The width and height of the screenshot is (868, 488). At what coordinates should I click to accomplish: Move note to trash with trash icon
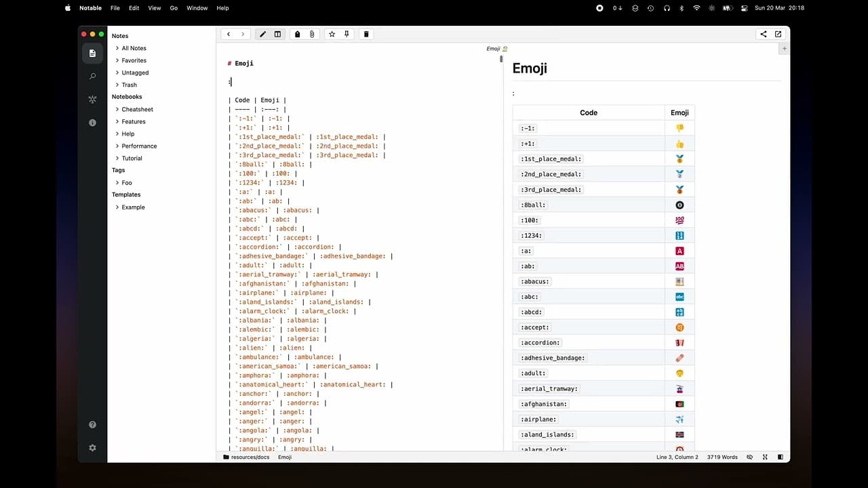pos(366,34)
